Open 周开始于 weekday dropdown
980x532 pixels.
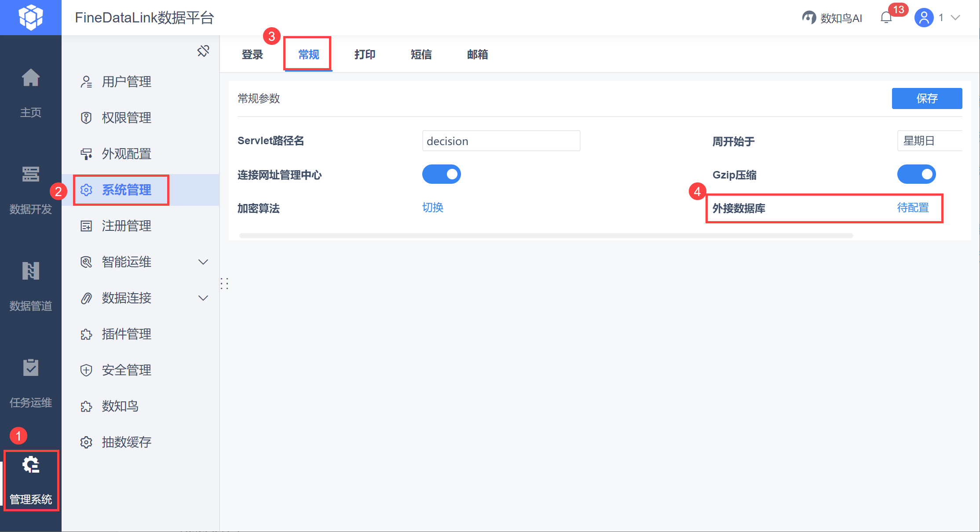[x=929, y=141]
